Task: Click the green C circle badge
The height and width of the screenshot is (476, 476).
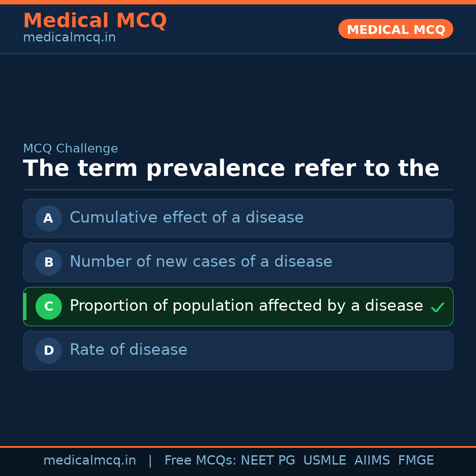Action: point(48,306)
